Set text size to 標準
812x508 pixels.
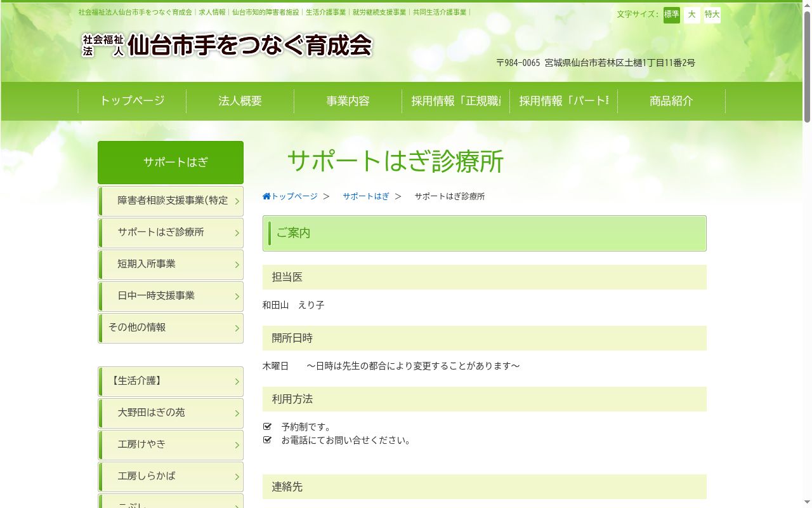(x=671, y=15)
